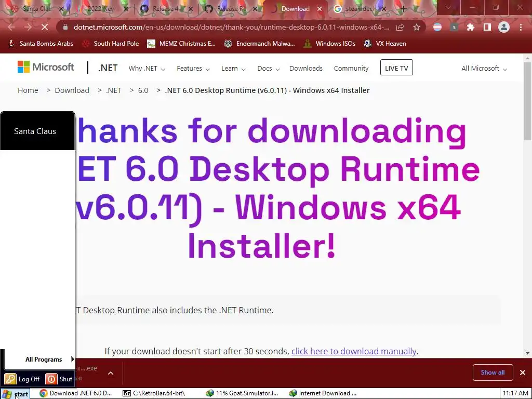The image size is (532, 399).
Task: Click the 11:17 AM taskbar clock
Action: [x=515, y=393]
